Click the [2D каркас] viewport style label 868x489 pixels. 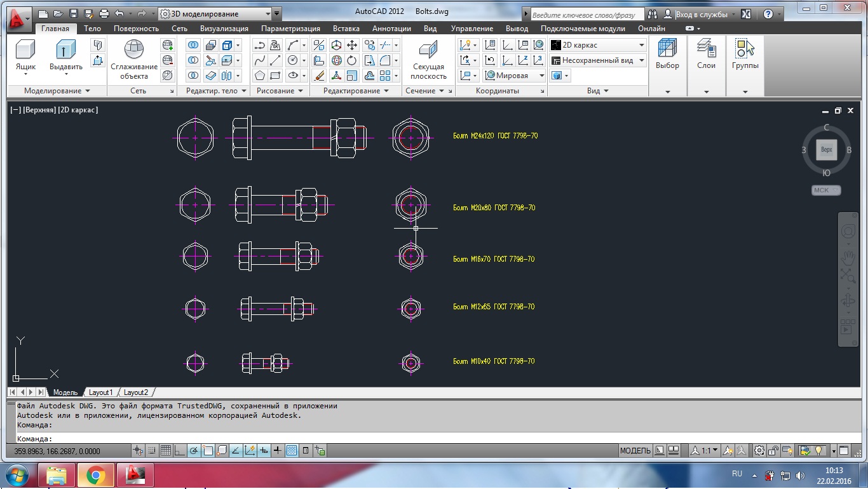click(x=78, y=110)
